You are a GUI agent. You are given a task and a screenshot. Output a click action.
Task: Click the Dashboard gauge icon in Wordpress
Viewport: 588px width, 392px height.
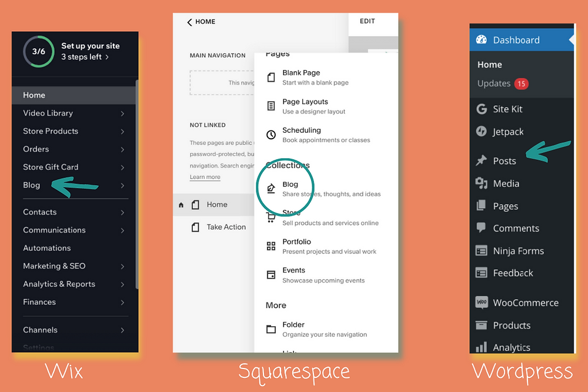[481, 40]
